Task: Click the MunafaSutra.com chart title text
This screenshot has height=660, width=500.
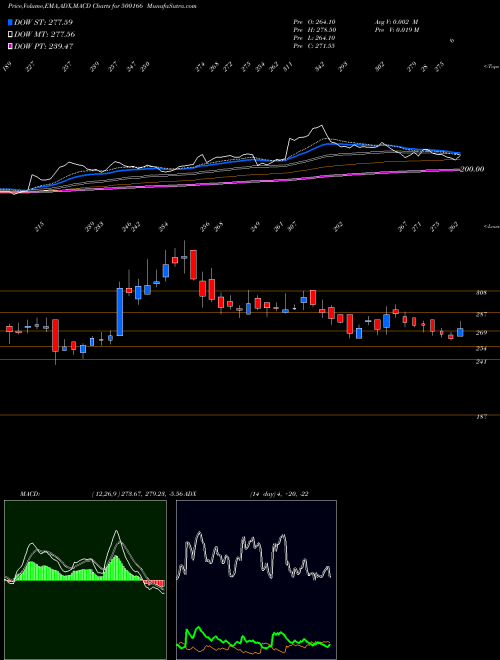Action: click(174, 6)
